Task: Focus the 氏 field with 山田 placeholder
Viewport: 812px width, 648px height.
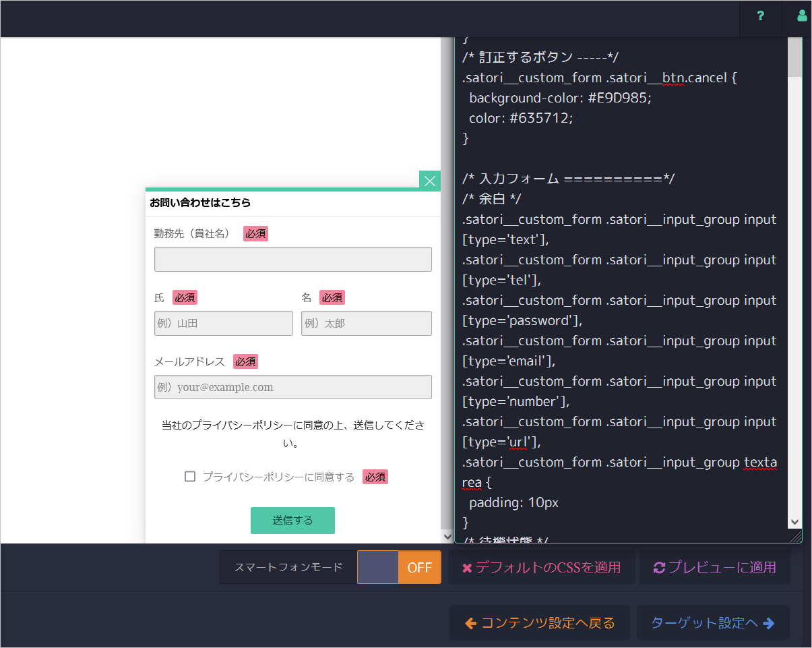Action: [x=223, y=323]
